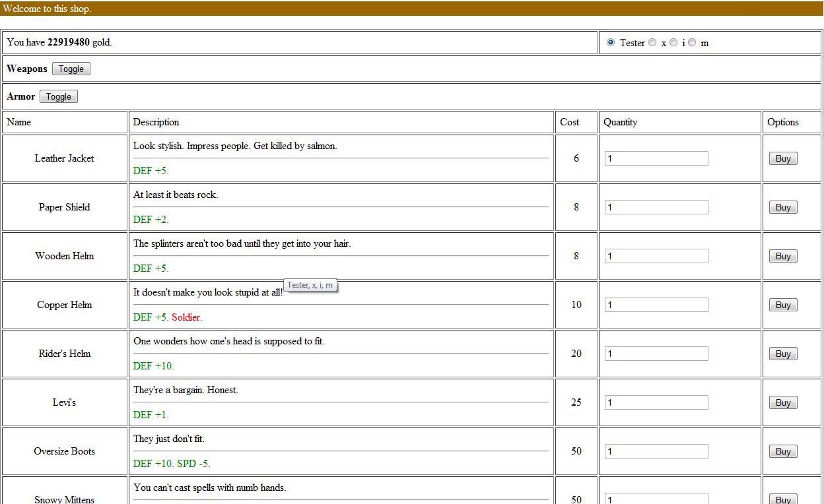The height and width of the screenshot is (504, 824).
Task: Focus the Paper Shield quantity box
Action: [x=656, y=207]
